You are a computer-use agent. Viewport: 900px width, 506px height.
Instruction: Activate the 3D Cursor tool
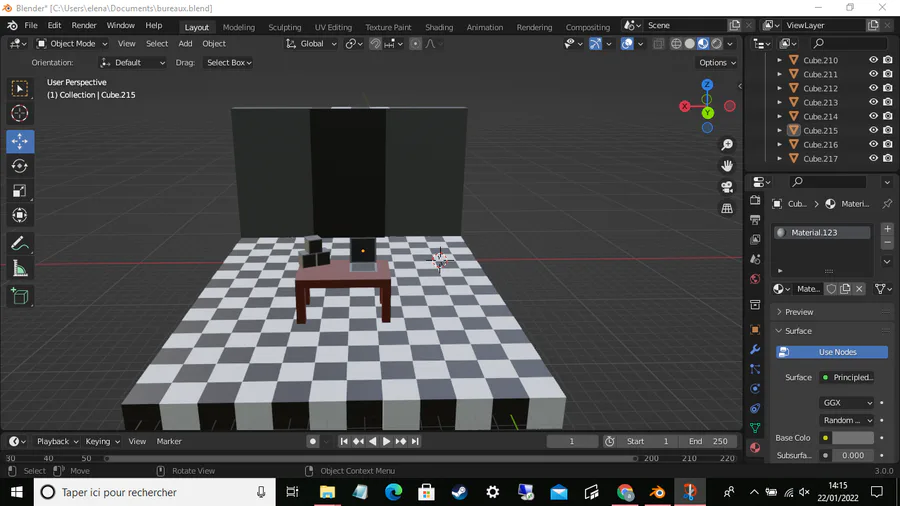click(x=20, y=113)
